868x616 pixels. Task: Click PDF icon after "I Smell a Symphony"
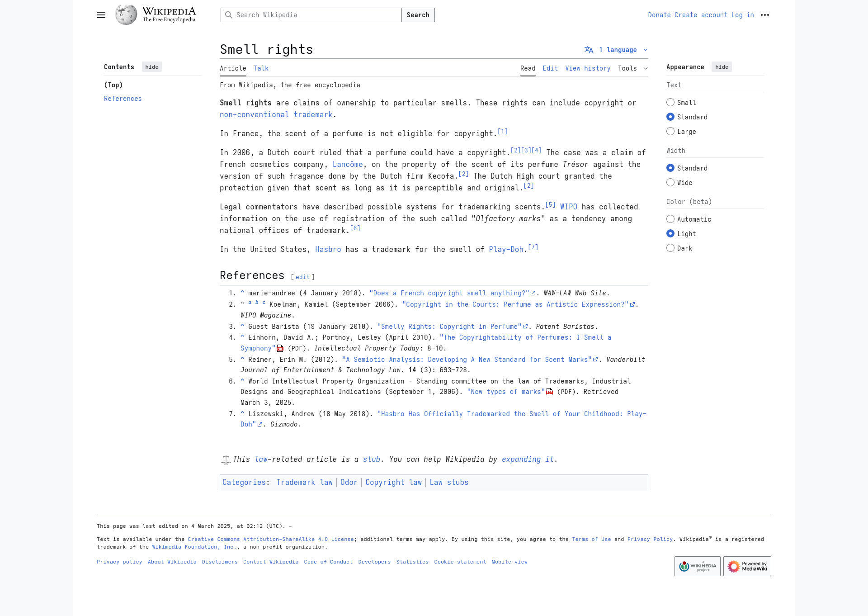(280, 348)
